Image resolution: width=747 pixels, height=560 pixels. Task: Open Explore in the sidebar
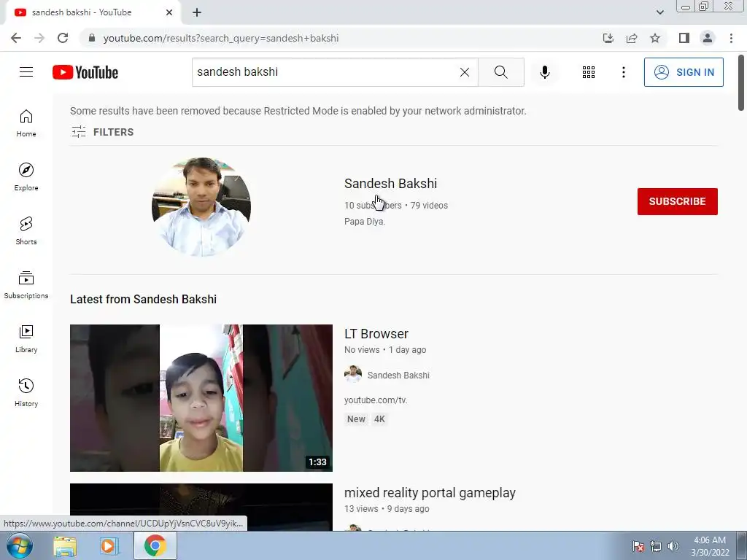coord(26,177)
